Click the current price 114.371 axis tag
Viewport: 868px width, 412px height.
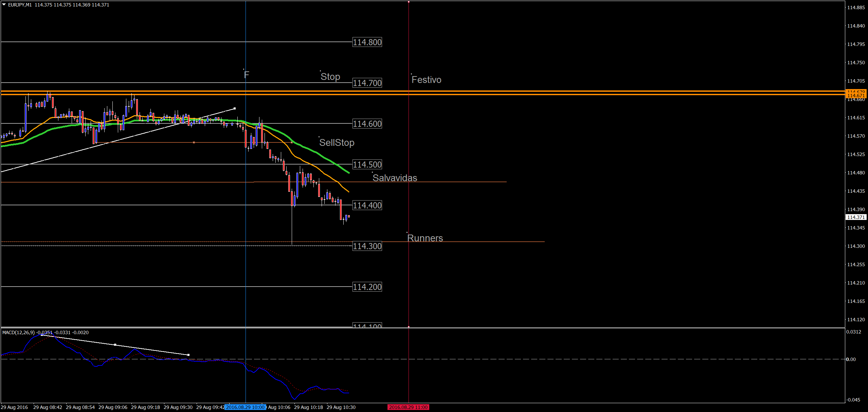(856, 217)
